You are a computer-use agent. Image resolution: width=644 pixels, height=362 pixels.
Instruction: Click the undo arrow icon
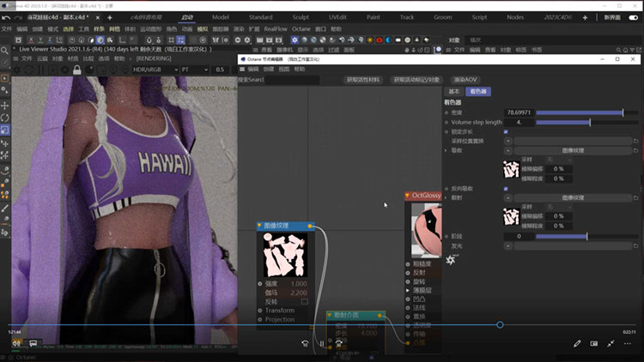click(6, 17)
